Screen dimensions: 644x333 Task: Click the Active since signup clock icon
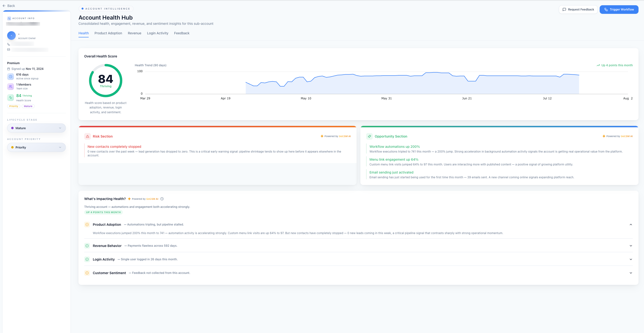point(10,77)
